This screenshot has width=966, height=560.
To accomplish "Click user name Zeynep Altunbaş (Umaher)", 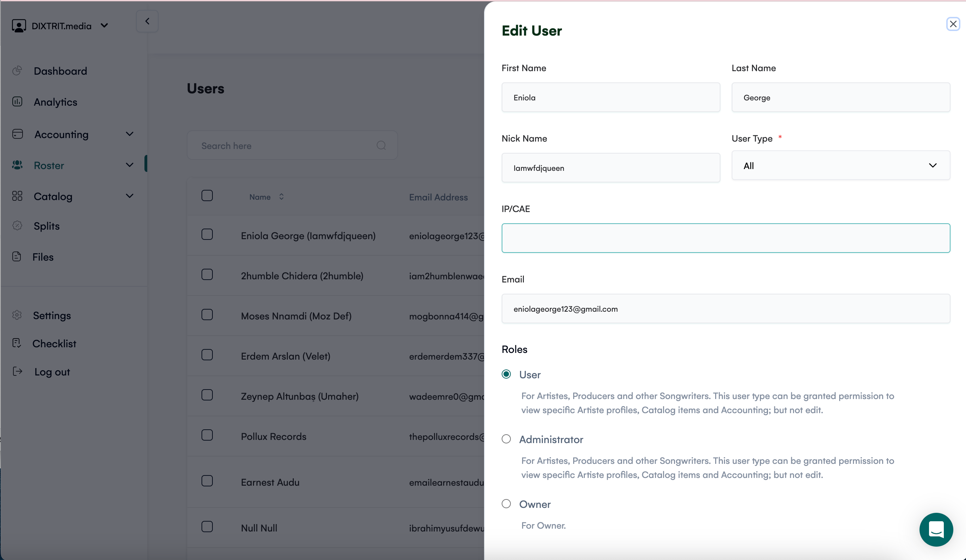I will [300, 396].
